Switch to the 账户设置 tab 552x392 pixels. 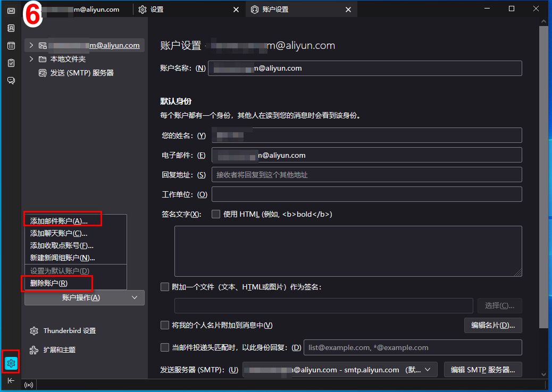tap(302, 10)
